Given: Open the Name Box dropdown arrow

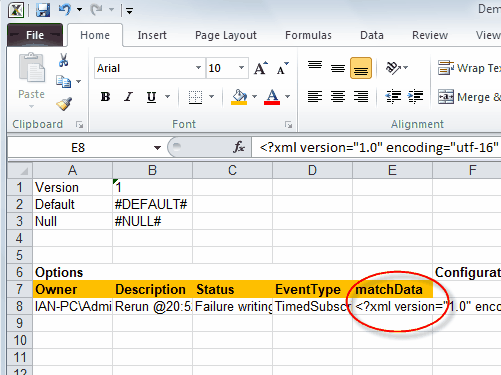Looking at the screenshot, I should click(157, 147).
